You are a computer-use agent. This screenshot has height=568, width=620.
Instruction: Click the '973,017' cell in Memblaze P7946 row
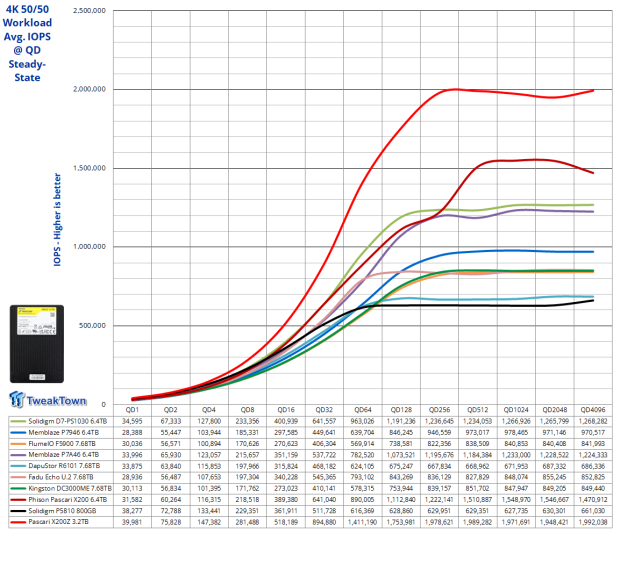coord(478,433)
